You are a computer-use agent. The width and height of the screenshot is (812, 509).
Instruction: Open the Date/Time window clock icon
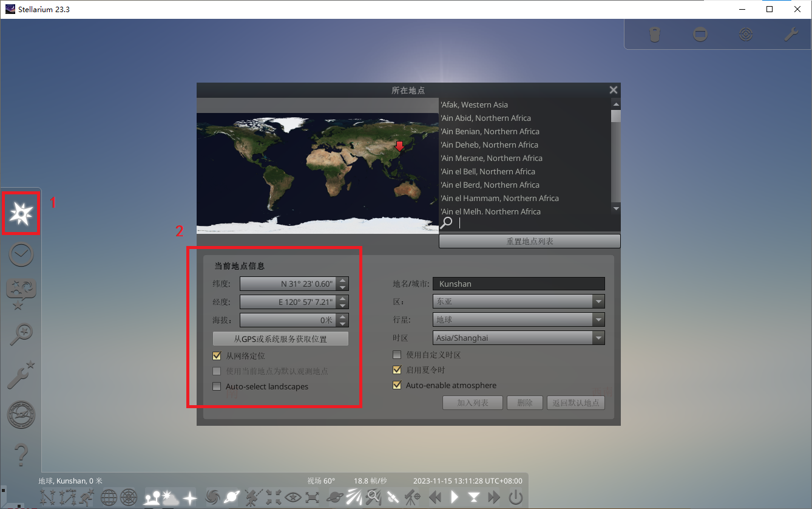21,255
